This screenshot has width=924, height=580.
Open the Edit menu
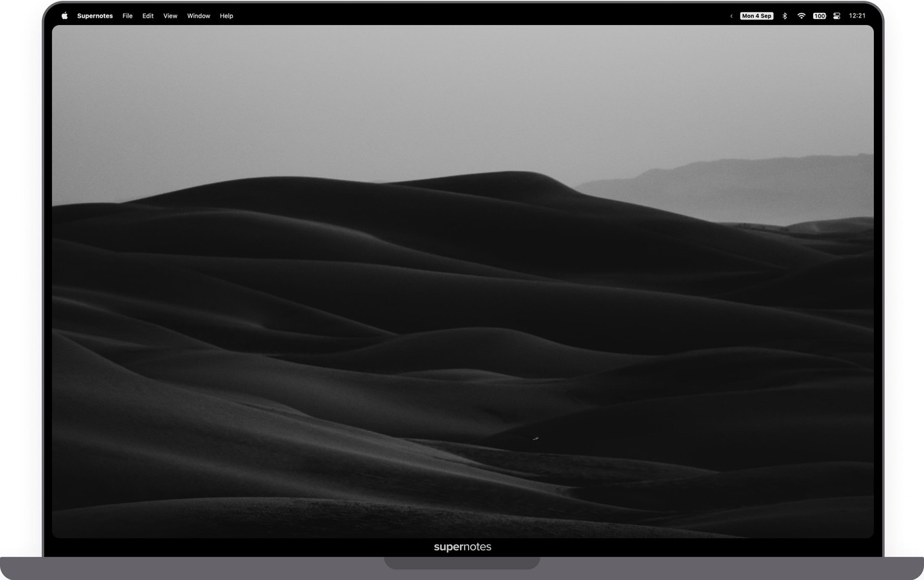tap(147, 16)
